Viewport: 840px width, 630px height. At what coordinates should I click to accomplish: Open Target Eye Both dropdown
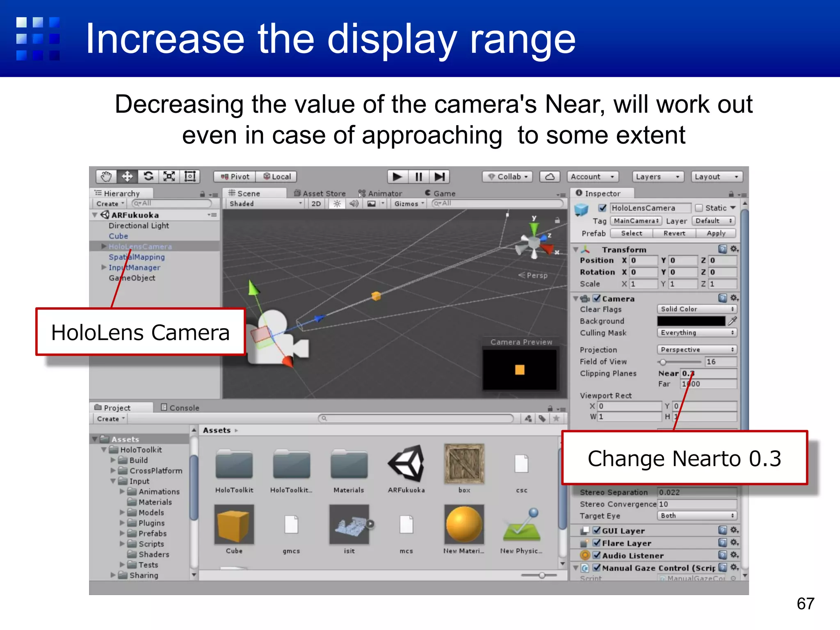pyautogui.click(x=697, y=516)
